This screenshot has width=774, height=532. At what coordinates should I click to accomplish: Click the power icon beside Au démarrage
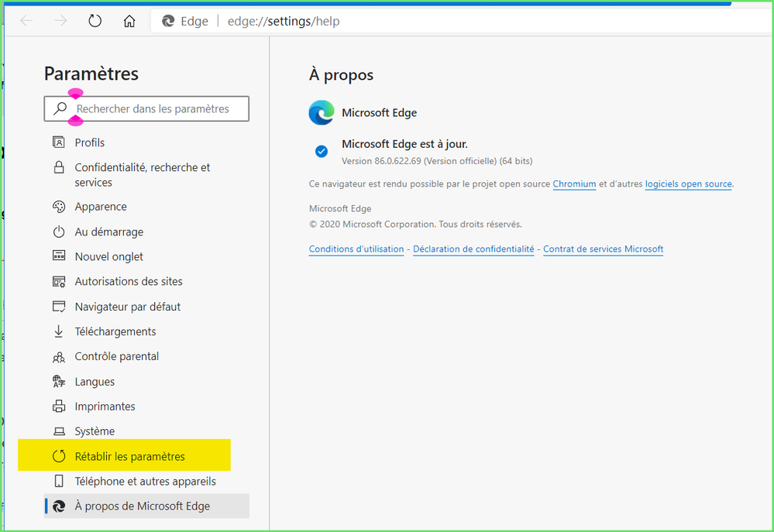pos(59,232)
